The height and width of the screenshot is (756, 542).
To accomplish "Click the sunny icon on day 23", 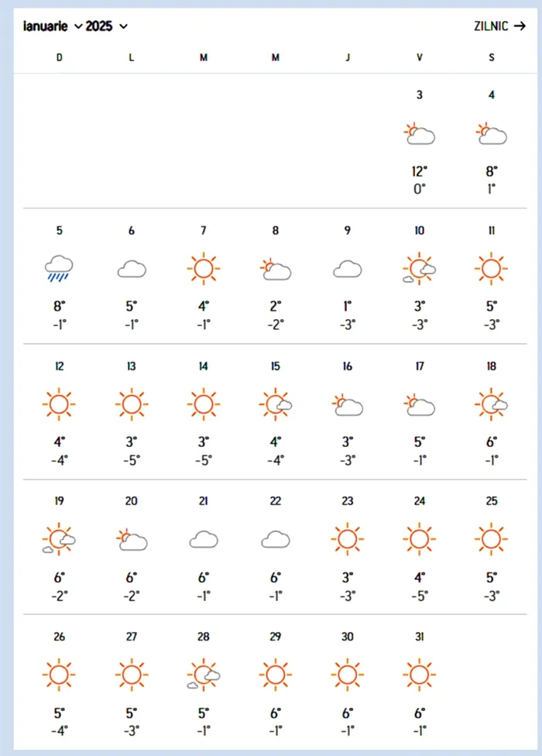I will coord(348,539).
